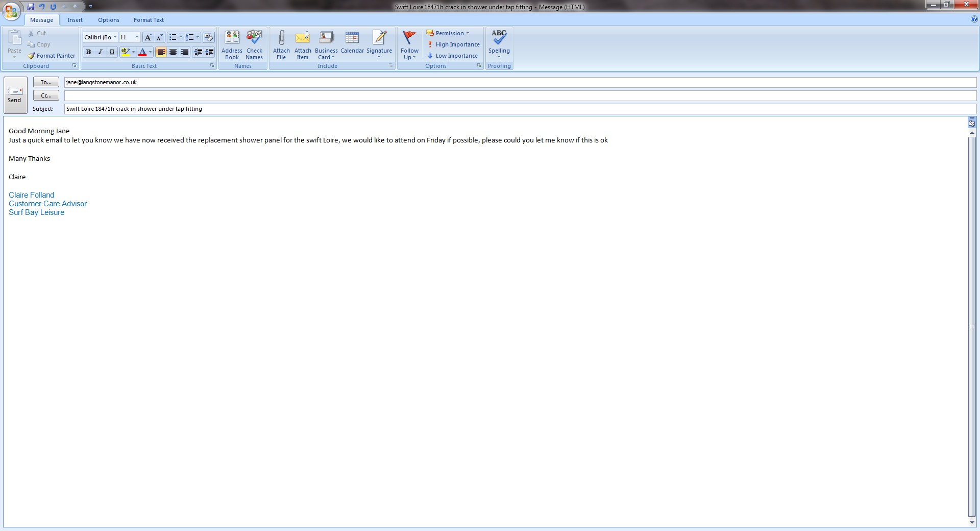Activate the Format Painter

click(x=52, y=56)
